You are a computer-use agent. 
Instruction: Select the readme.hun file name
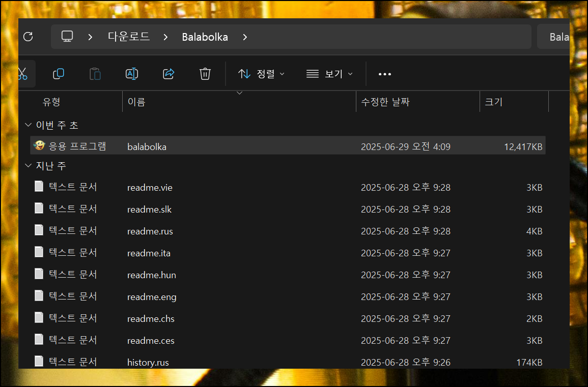click(x=152, y=275)
